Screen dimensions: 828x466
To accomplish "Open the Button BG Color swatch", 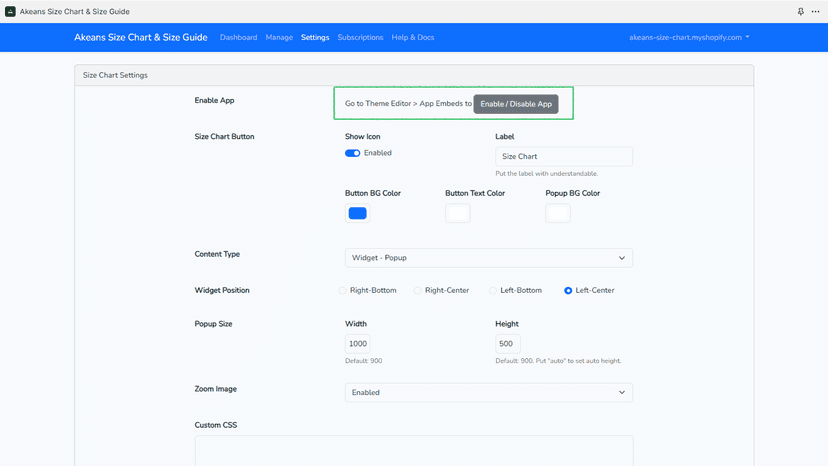I will point(357,213).
